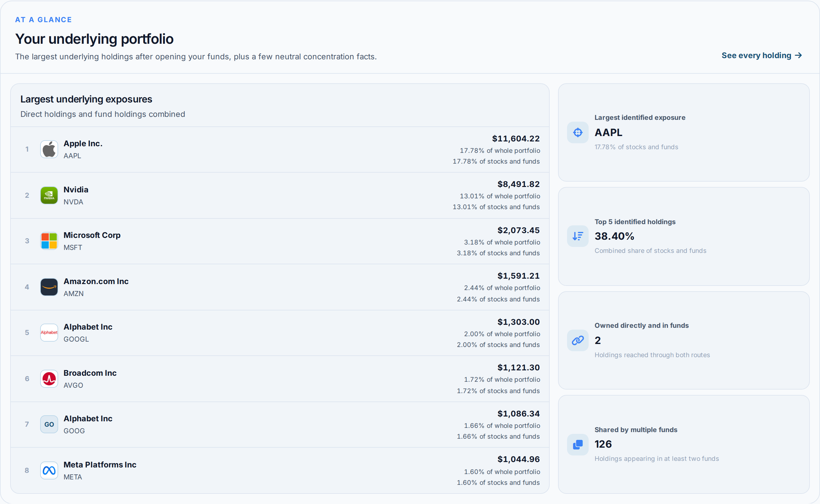Click the Apple logo icon
This screenshot has width=820, height=504.
pyautogui.click(x=49, y=149)
